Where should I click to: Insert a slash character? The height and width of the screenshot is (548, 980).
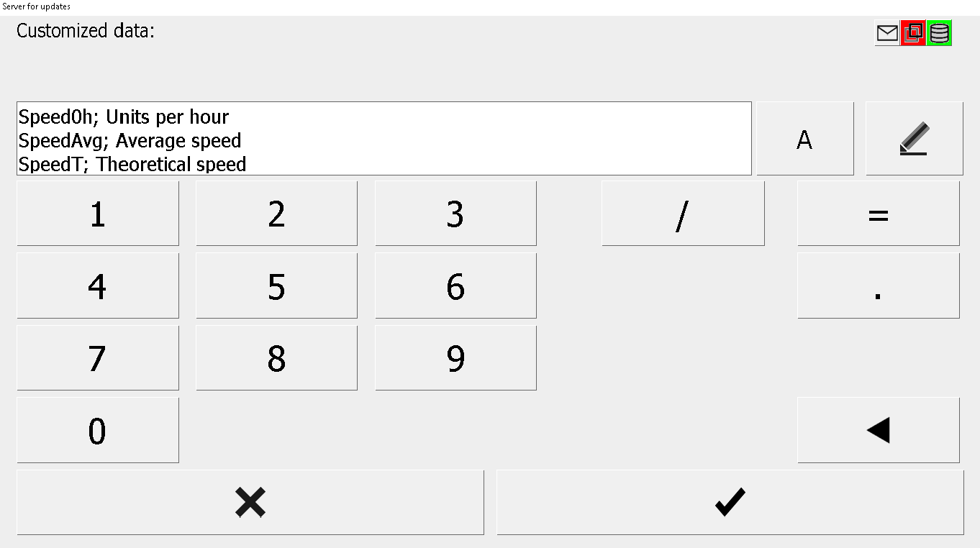tap(683, 214)
